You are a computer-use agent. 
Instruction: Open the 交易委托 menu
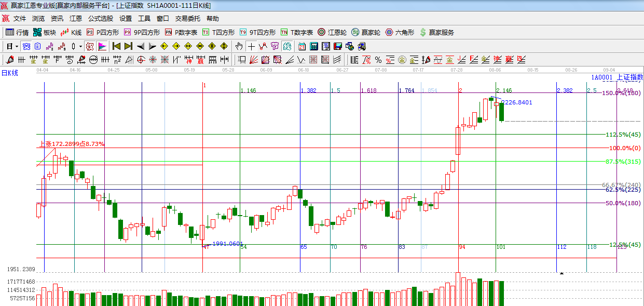click(x=187, y=18)
